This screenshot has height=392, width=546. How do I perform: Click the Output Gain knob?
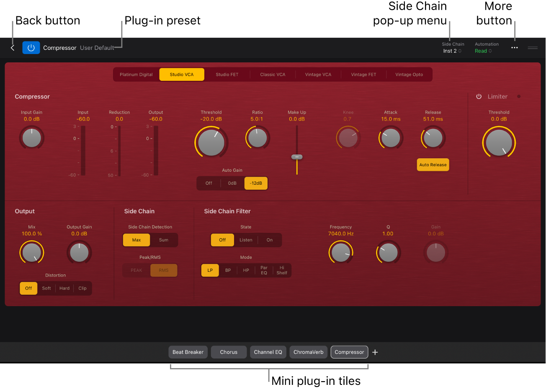pos(79,253)
